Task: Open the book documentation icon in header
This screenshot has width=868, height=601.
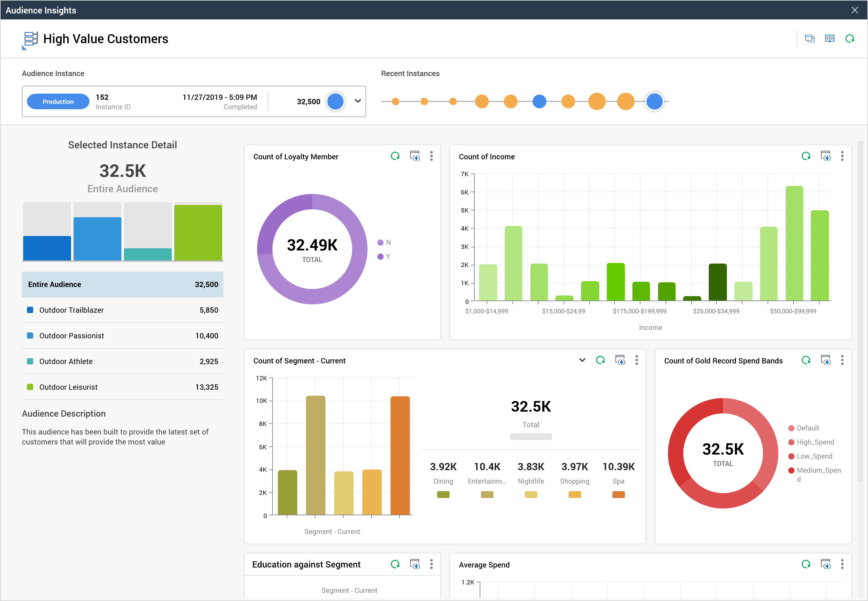Action: pos(829,39)
